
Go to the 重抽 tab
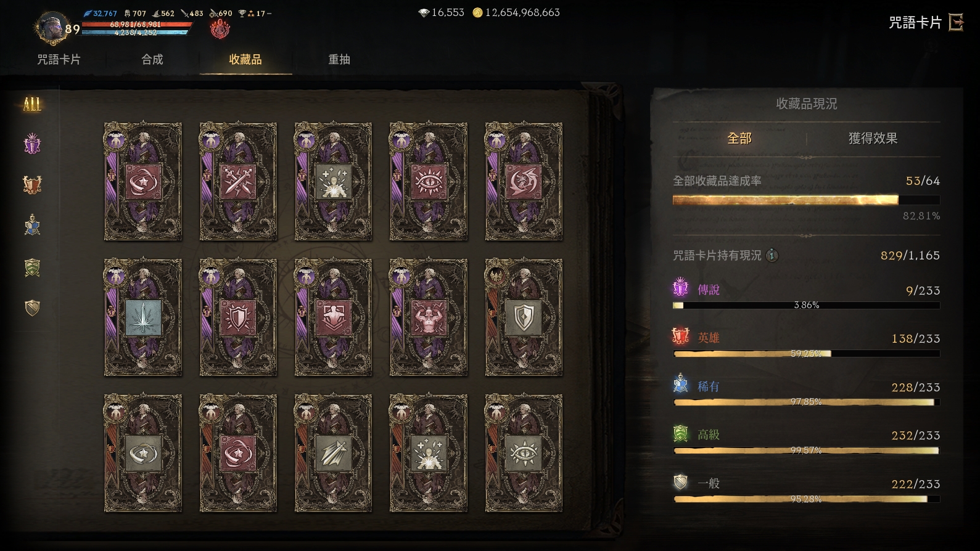[339, 59]
